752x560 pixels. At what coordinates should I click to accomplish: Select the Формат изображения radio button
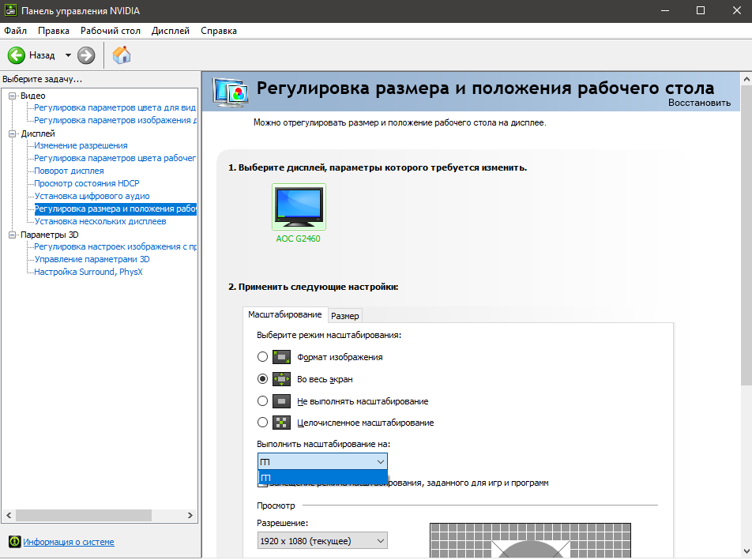pyautogui.click(x=262, y=357)
